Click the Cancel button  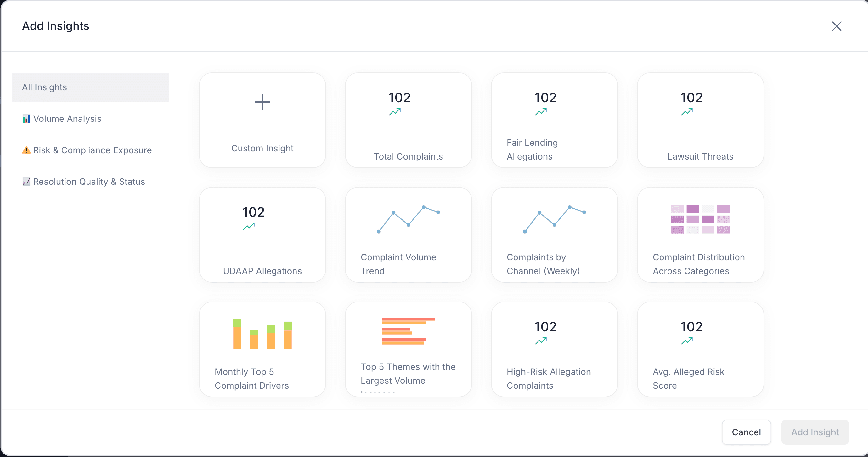(746, 432)
